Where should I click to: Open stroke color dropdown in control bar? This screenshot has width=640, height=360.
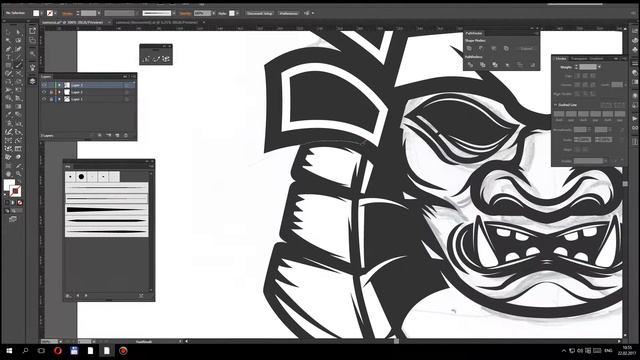click(55, 13)
